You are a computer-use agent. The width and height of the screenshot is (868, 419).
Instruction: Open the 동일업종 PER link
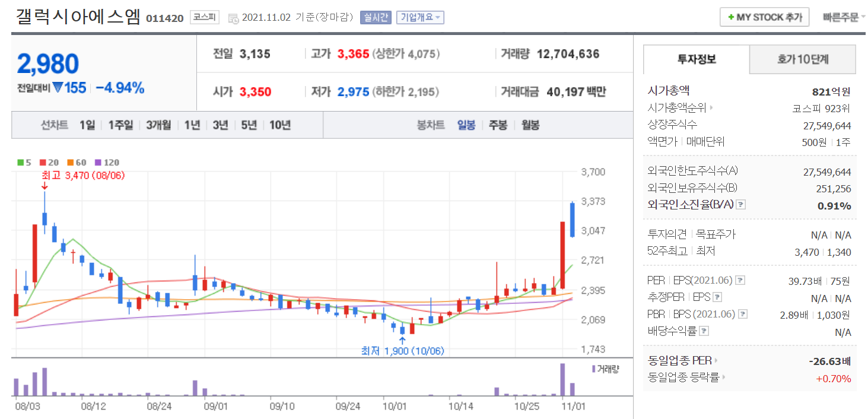[683, 360]
